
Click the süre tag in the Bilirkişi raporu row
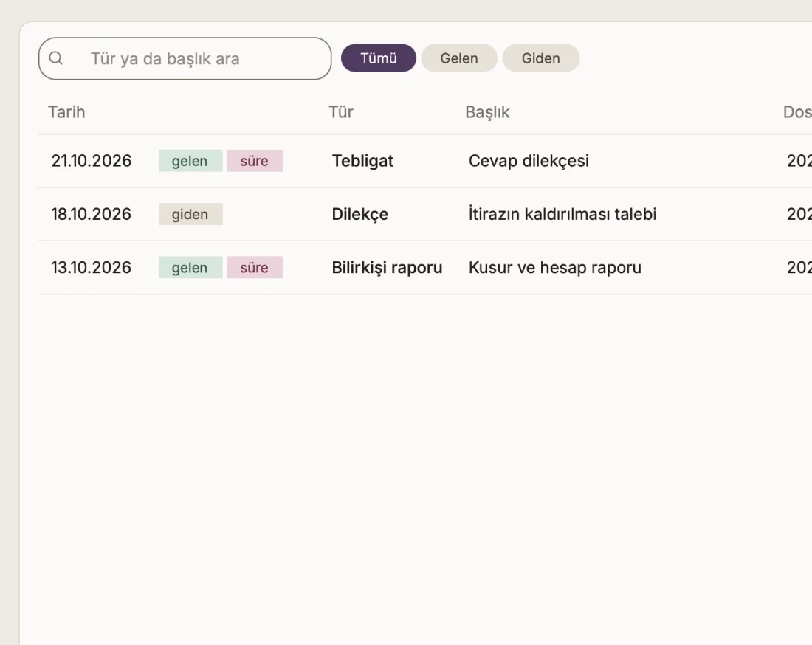(x=255, y=267)
